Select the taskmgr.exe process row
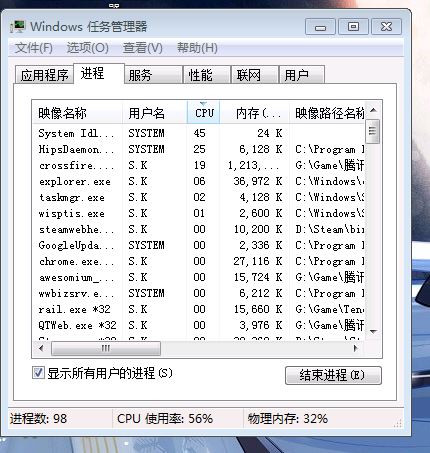The height and width of the screenshot is (453, 430). [x=198, y=197]
